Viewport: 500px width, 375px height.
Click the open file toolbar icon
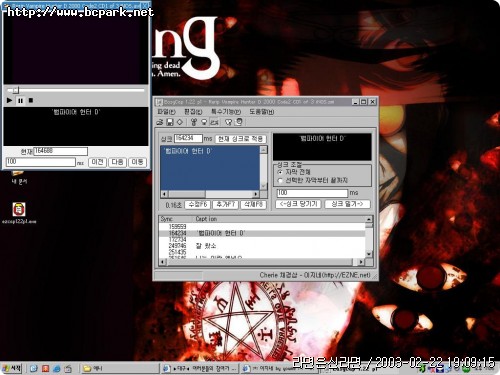point(160,122)
